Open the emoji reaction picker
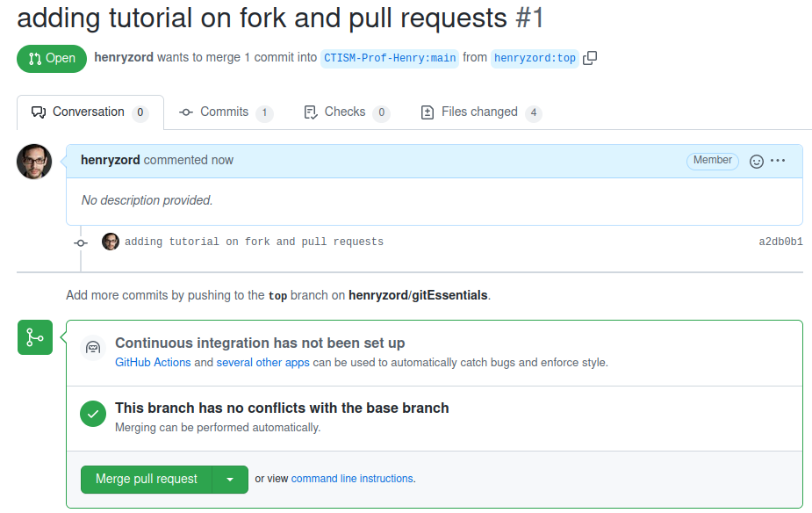Image resolution: width=812 pixels, height=513 pixels. (x=756, y=161)
